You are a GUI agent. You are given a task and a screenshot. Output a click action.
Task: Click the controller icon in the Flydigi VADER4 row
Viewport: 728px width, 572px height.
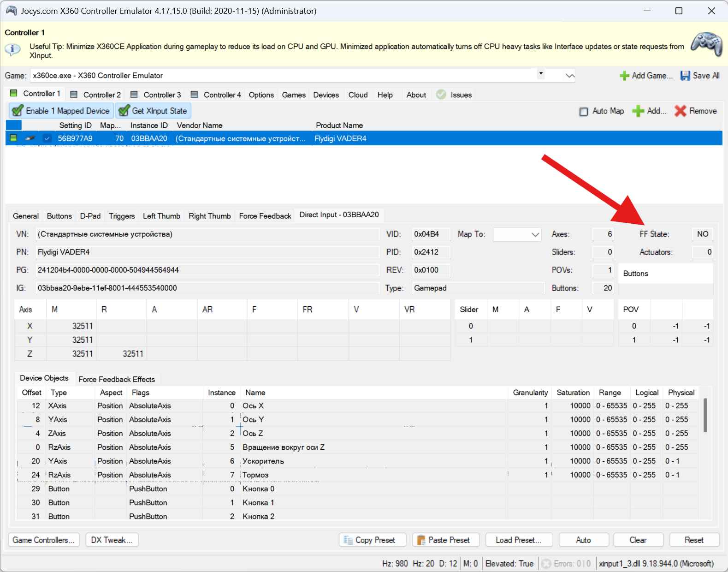point(30,138)
